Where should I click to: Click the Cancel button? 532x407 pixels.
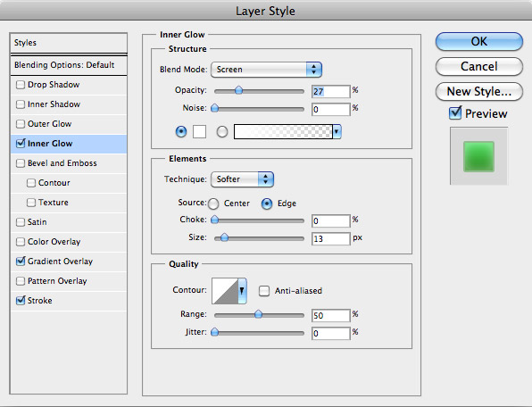[x=479, y=66]
